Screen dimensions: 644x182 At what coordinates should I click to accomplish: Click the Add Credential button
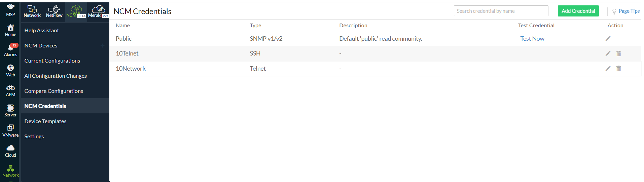pyautogui.click(x=578, y=11)
